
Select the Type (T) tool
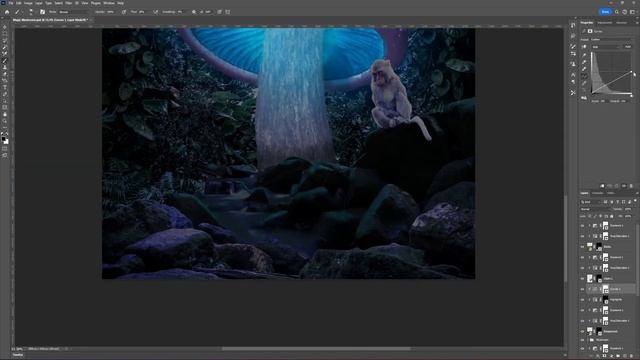[5, 87]
